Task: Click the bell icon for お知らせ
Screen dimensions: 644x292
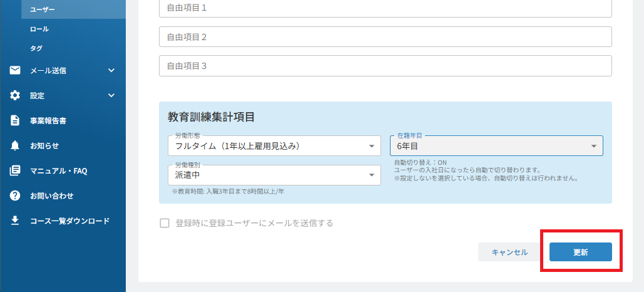Action: [15, 145]
